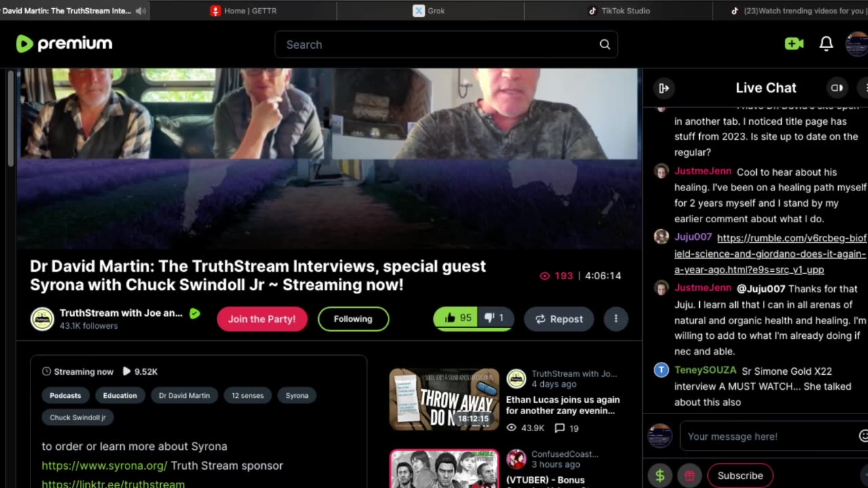Image resolution: width=868 pixels, height=488 pixels.
Task: Click the Streaming now status
Action: coord(77,371)
